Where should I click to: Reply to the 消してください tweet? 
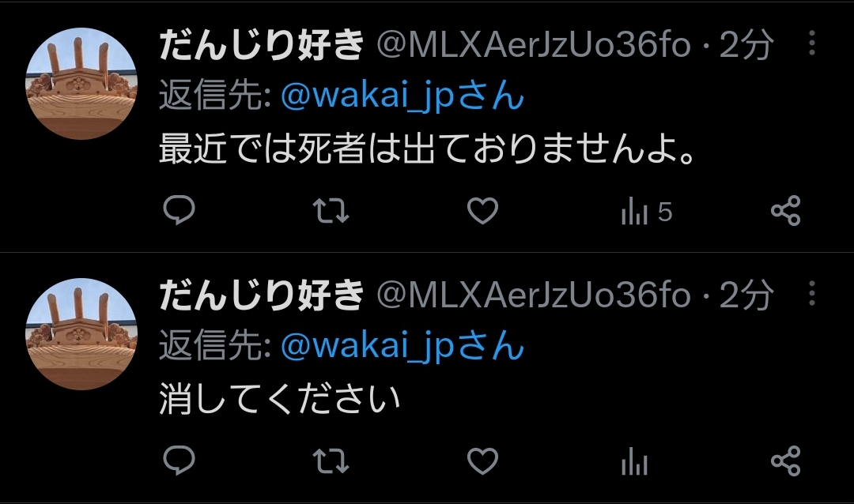click(179, 461)
